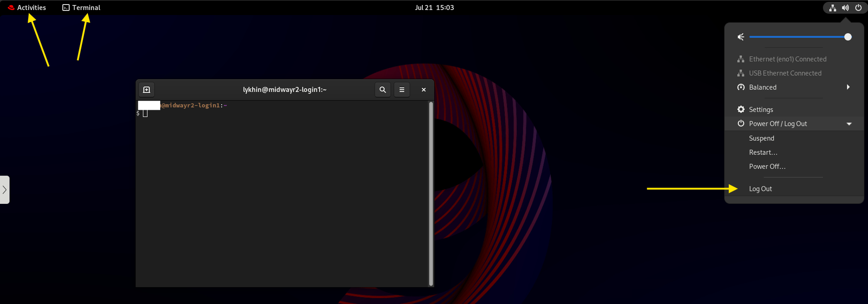The image size is (868, 304).
Task: Click the Ethernet (eno1) network icon
Action: click(x=741, y=59)
